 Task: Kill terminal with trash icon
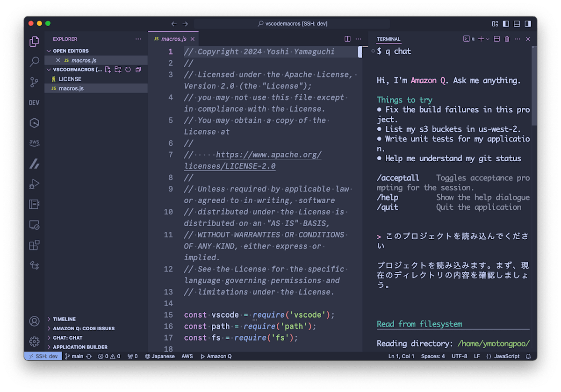click(507, 39)
